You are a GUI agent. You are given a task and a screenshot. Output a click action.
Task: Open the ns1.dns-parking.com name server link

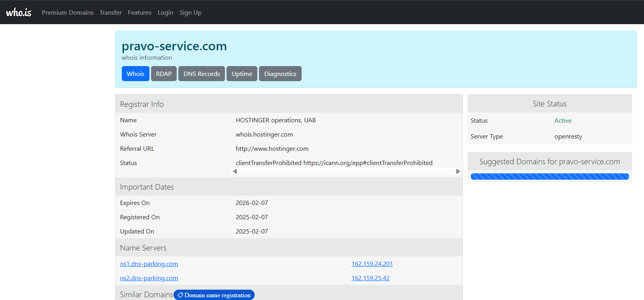(149, 264)
